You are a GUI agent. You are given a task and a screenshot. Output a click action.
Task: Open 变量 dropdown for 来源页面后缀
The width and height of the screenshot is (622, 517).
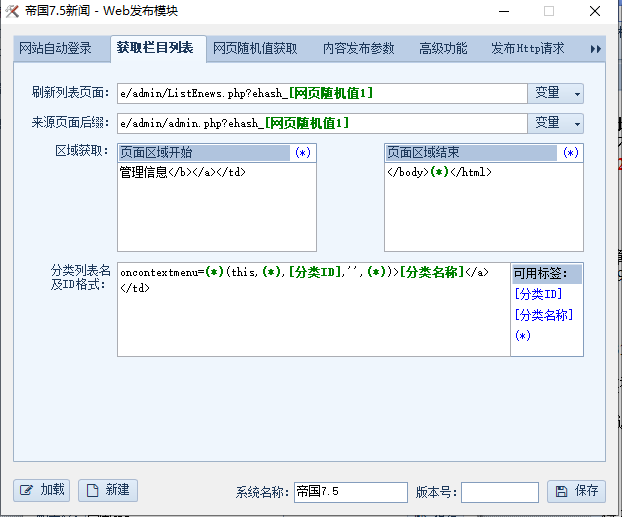coord(555,123)
